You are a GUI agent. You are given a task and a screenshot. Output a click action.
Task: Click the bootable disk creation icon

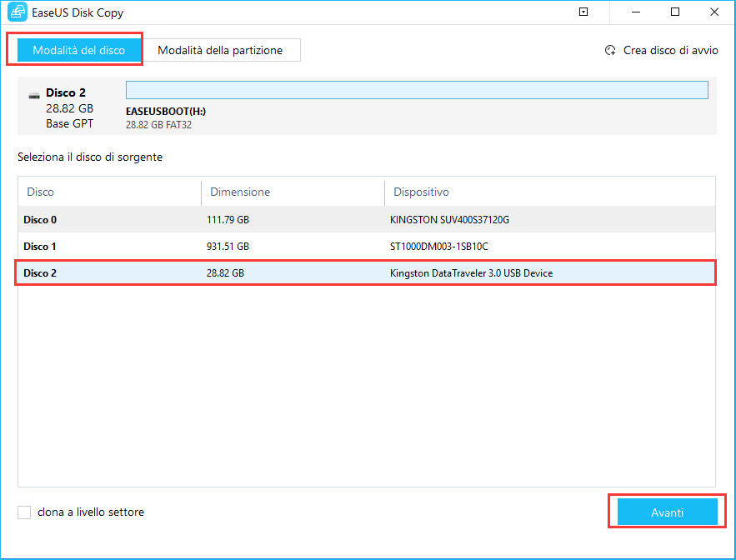(610, 50)
